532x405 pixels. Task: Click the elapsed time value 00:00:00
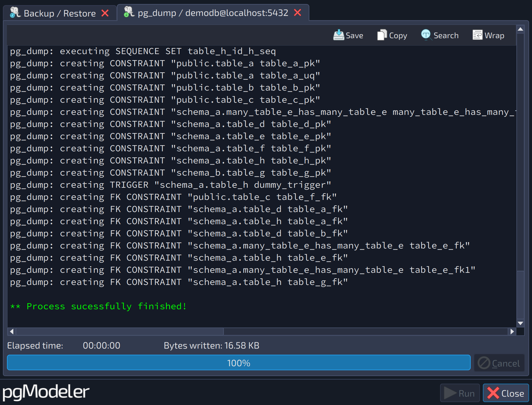101,345
